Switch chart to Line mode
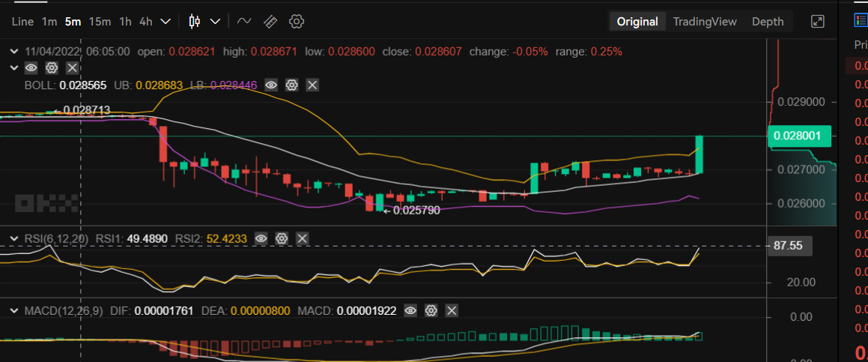Viewport: 868px width, 362px height. (x=22, y=22)
